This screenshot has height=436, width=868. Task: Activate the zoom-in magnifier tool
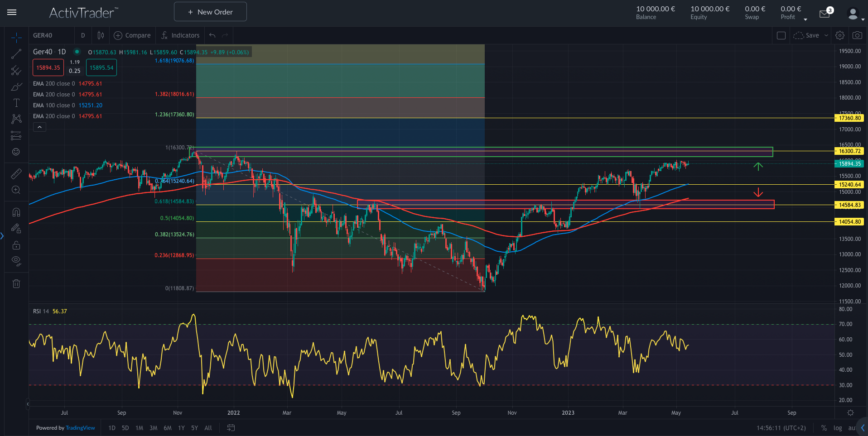click(x=16, y=190)
